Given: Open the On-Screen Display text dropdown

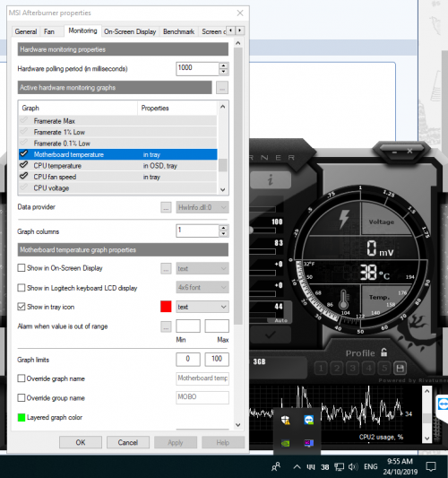Looking at the screenshot, I should coord(202,268).
